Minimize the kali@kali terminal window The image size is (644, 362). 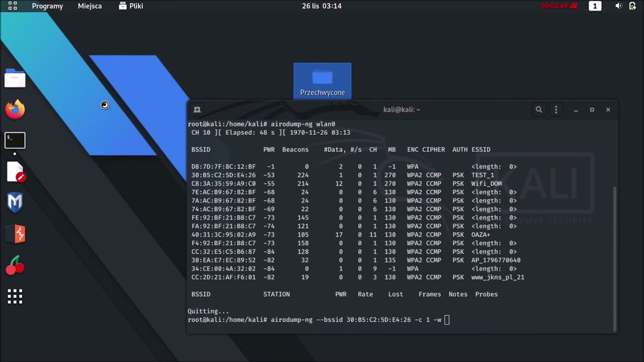pos(576,110)
